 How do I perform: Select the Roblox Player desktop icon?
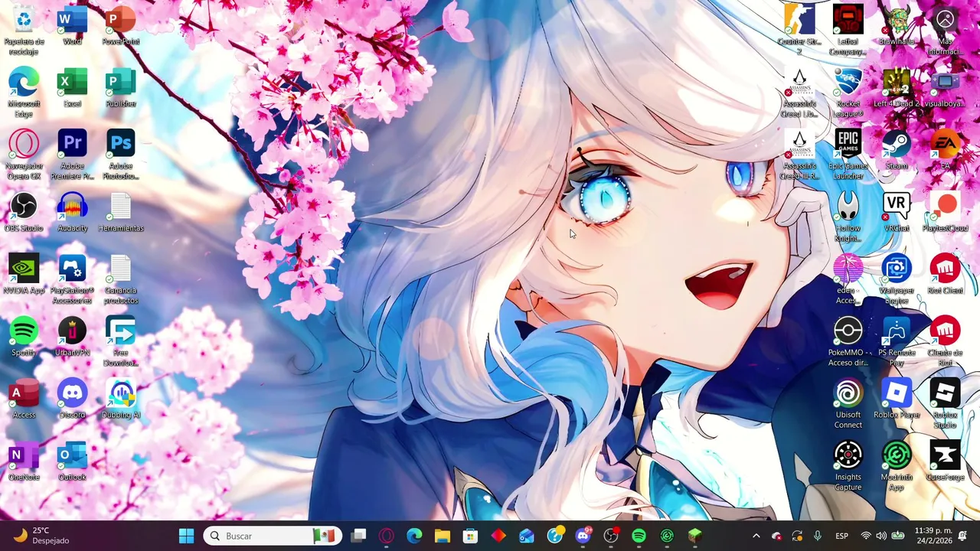pos(896,398)
